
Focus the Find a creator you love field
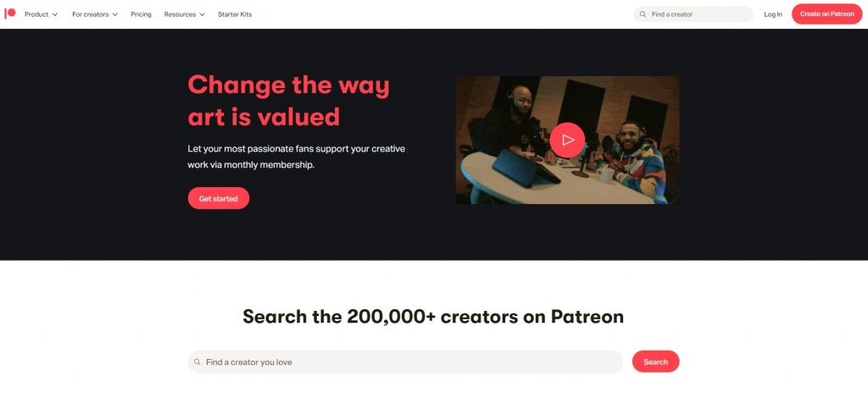point(405,362)
